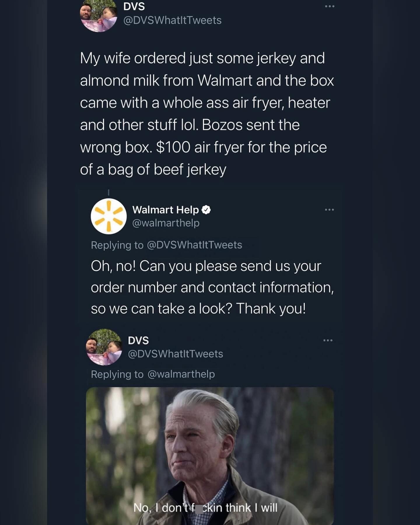Click the Walmart Help spark logo avatar
This screenshot has width=420, height=525.
pyautogui.click(x=108, y=216)
